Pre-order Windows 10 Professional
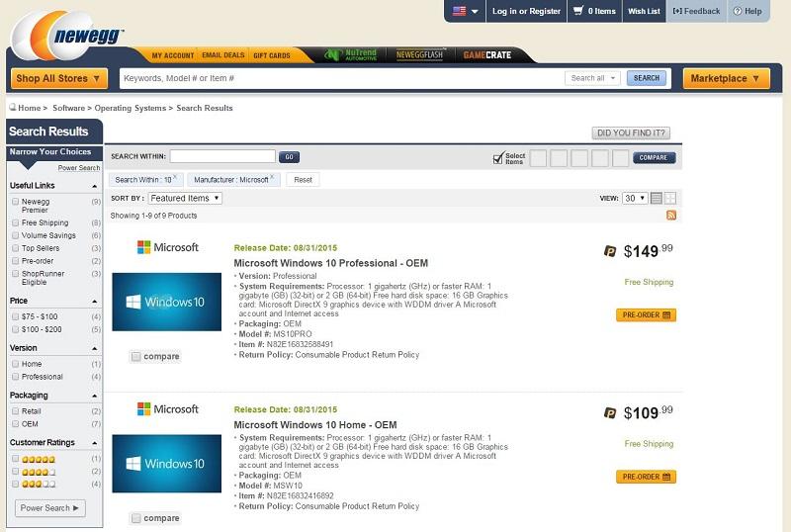Screen dimensions: 791x532 [646, 315]
